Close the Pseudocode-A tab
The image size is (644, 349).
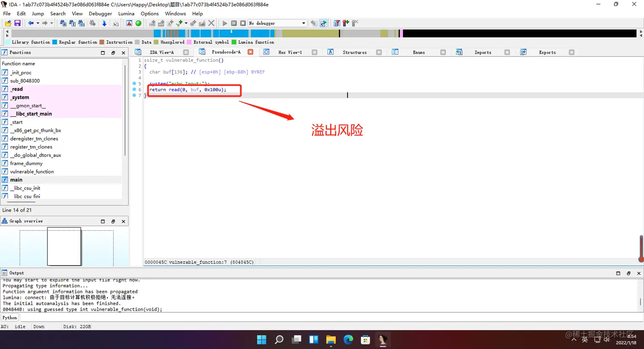pyautogui.click(x=250, y=52)
